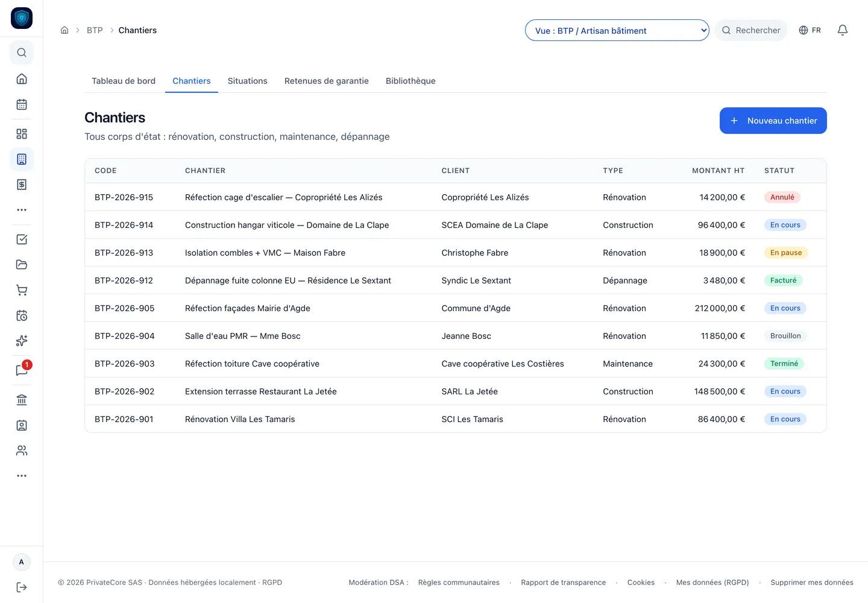Click BTP in the breadcrumb
The image size is (868, 603).
[x=95, y=30]
